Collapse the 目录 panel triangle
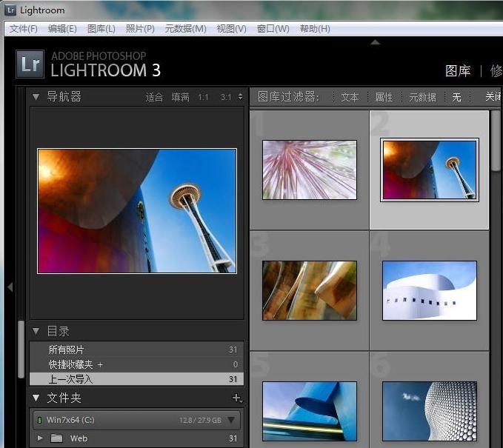This screenshot has width=503, height=448. pyautogui.click(x=36, y=331)
